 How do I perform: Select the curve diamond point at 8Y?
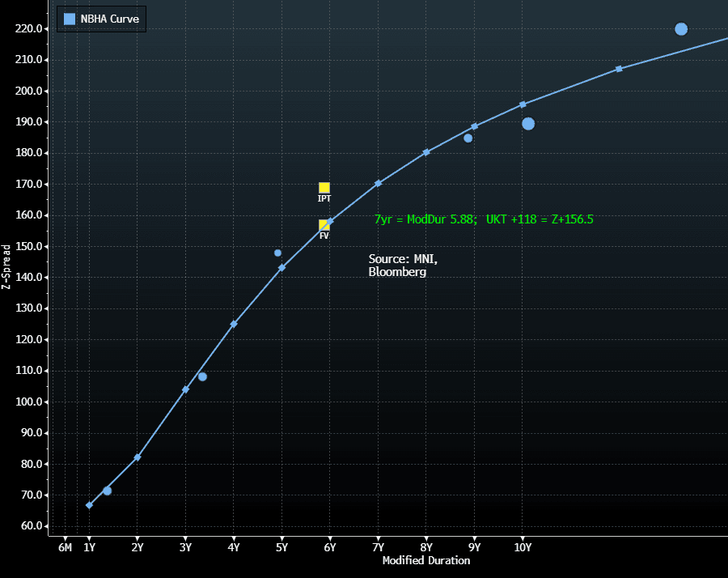(x=426, y=152)
